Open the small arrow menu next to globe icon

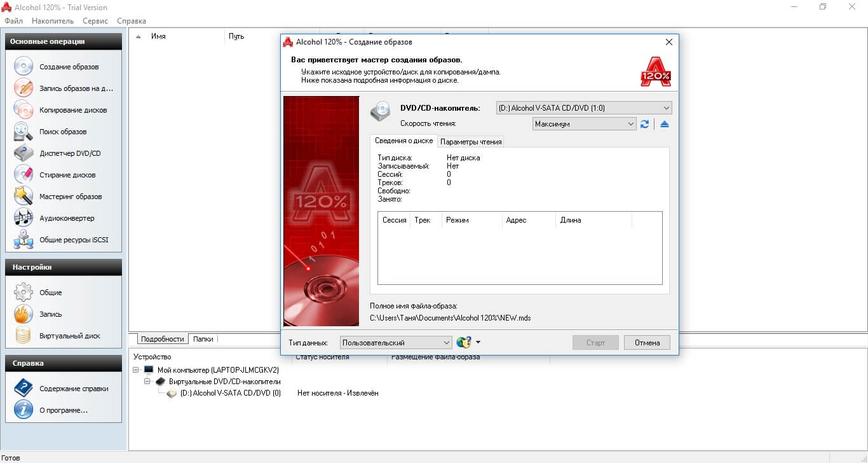[478, 342]
